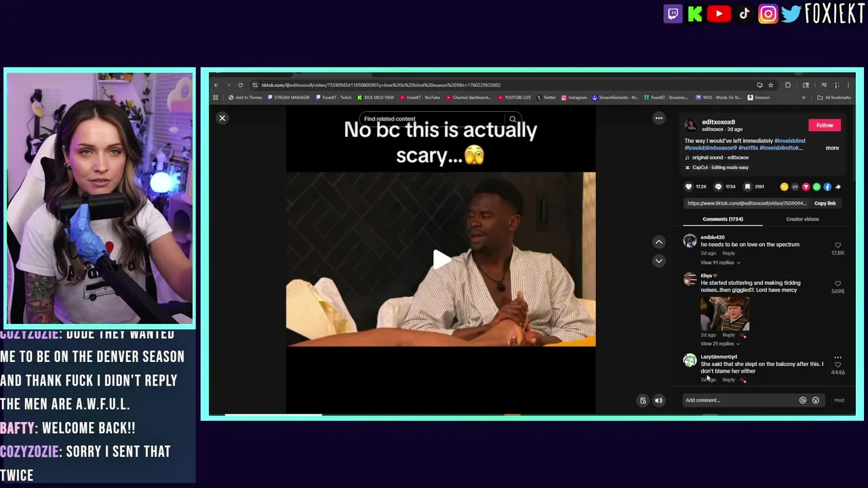Open the KICK MOD VIEW bookmark
The image size is (868, 488).
(376, 98)
